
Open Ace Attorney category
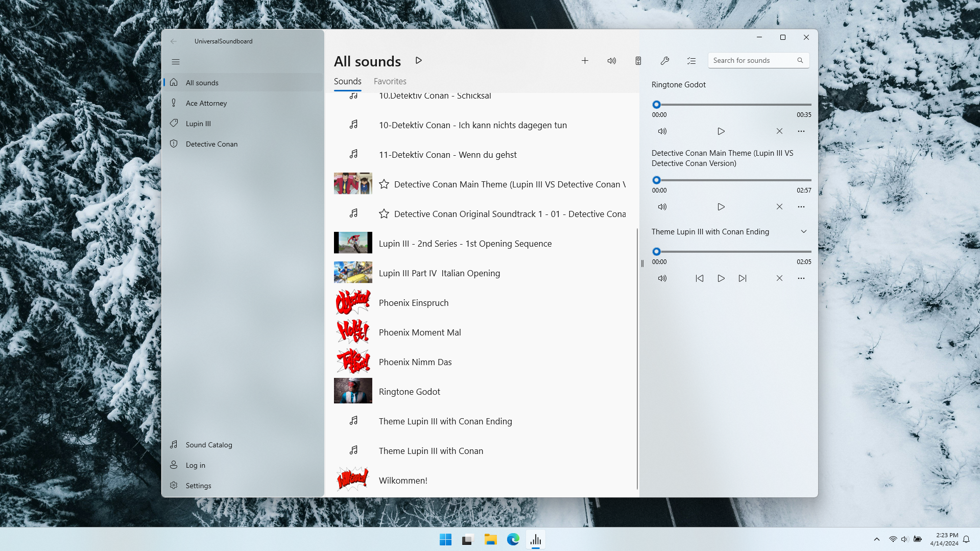pyautogui.click(x=243, y=103)
